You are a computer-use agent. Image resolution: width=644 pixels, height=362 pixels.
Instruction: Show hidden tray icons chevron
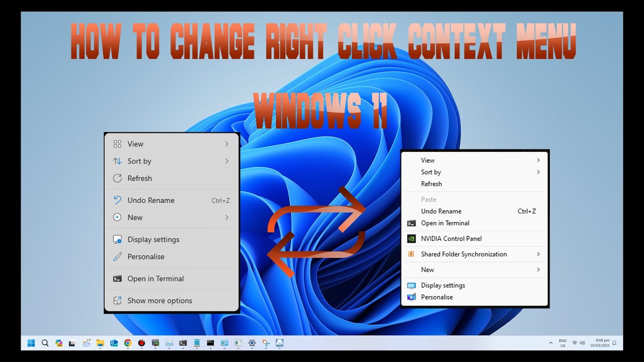(551, 343)
